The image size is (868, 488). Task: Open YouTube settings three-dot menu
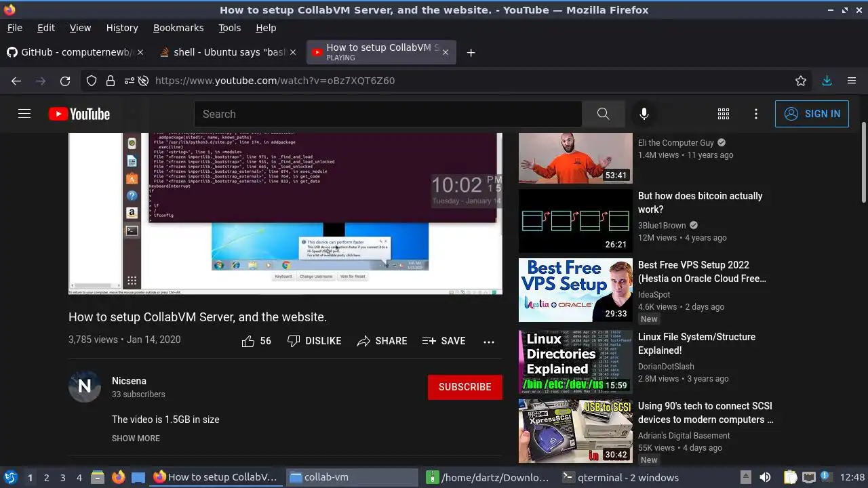click(x=756, y=114)
